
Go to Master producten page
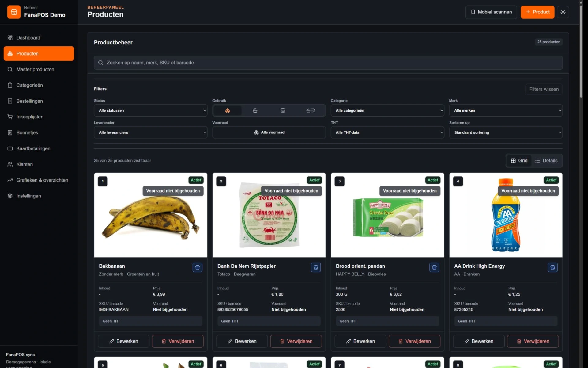pos(39,69)
